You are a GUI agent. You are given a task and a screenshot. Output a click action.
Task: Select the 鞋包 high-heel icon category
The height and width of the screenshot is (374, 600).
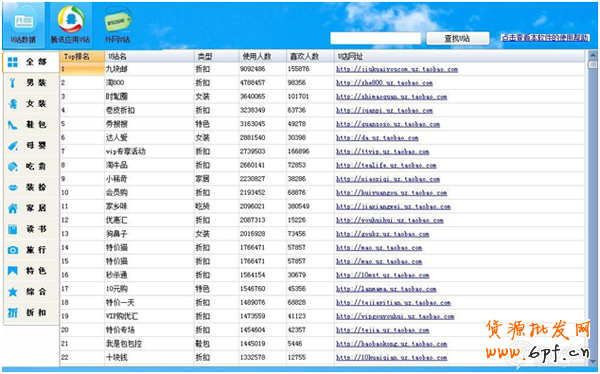tap(13, 125)
